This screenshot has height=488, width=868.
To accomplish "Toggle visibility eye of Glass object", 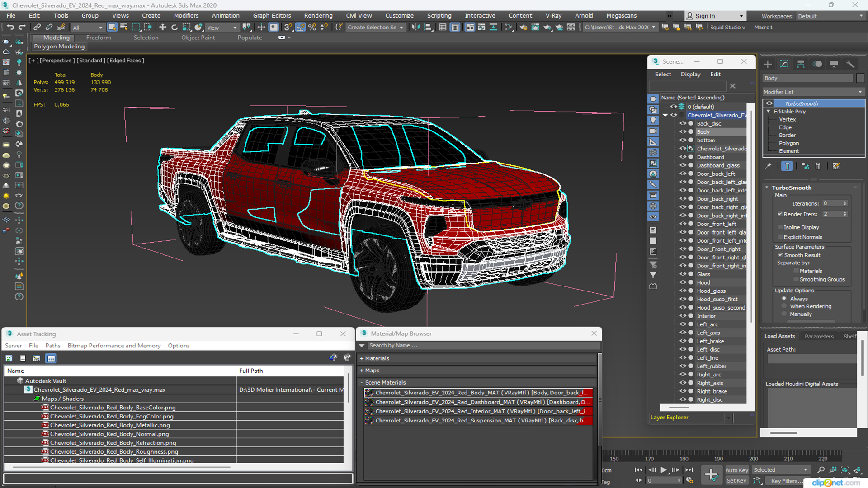I will (x=683, y=274).
